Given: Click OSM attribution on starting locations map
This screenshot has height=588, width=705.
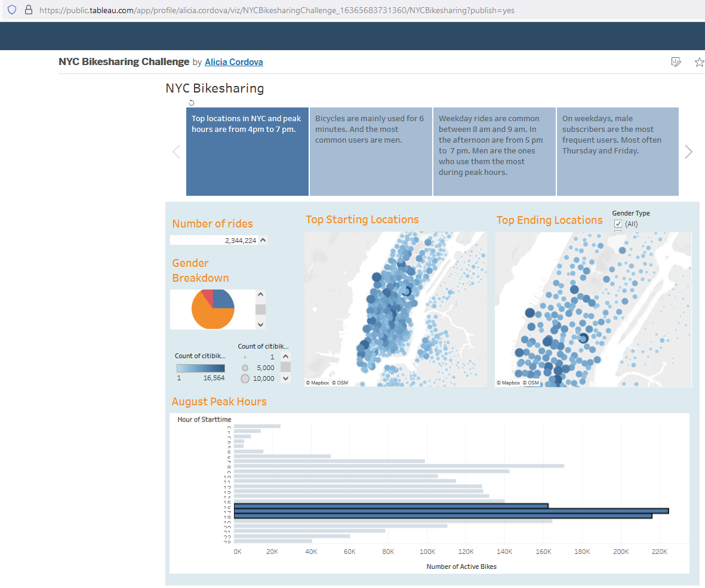Looking at the screenshot, I should tap(340, 383).
